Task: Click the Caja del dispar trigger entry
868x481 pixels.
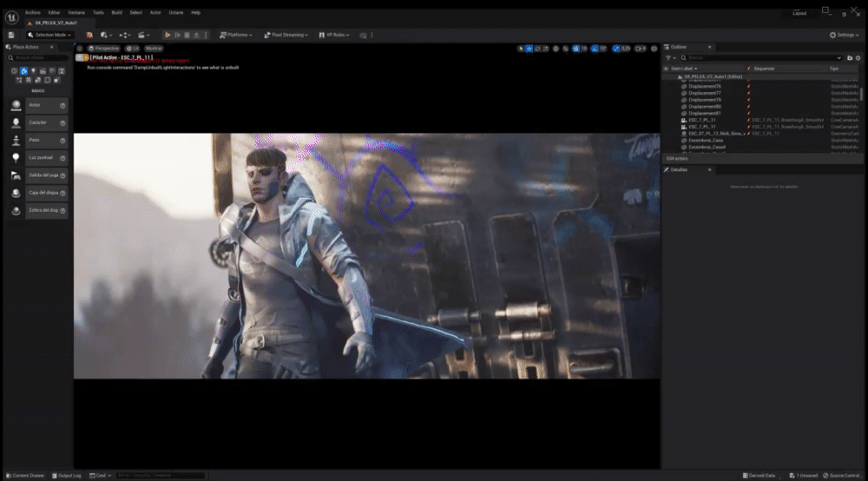Action: pyautogui.click(x=37, y=193)
